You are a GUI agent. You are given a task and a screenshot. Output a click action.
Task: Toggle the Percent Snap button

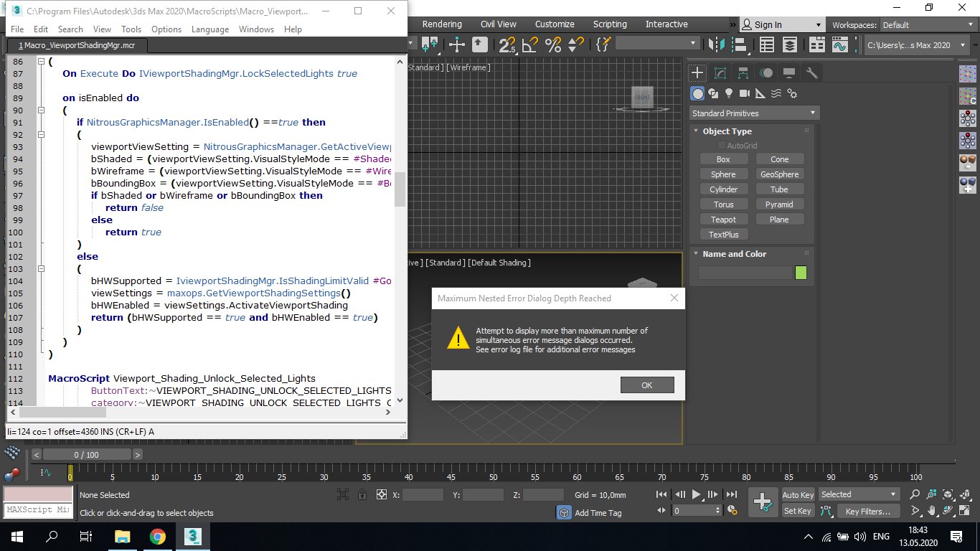tap(553, 45)
